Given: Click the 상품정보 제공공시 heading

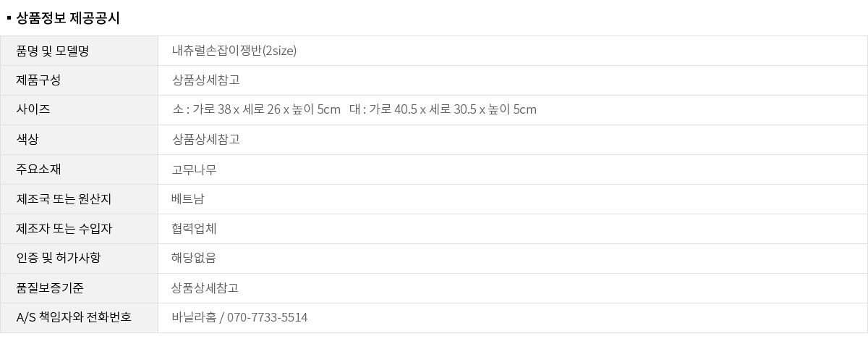Looking at the screenshot, I should (x=67, y=18).
